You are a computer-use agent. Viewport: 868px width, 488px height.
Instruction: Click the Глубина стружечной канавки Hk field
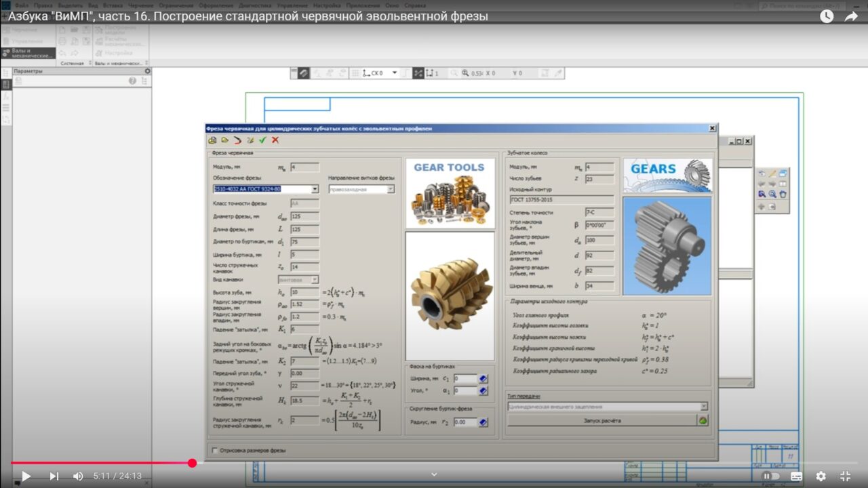(x=304, y=401)
